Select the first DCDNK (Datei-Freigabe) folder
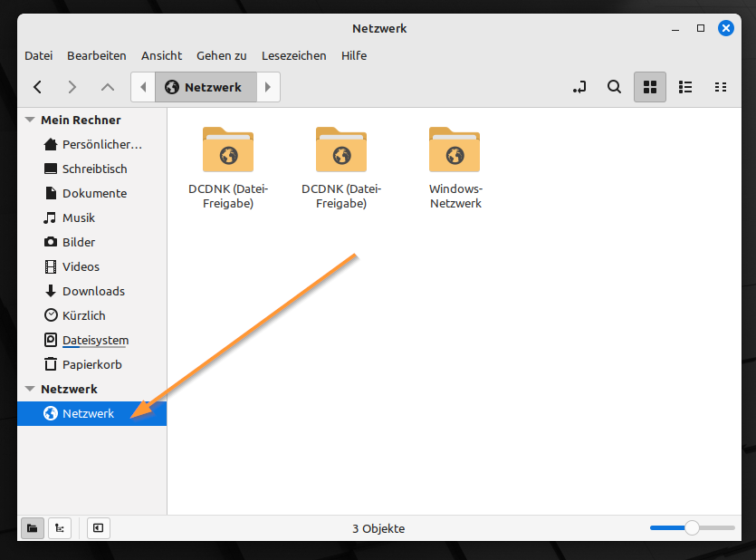Screen dimensions: 756x560 [x=228, y=168]
